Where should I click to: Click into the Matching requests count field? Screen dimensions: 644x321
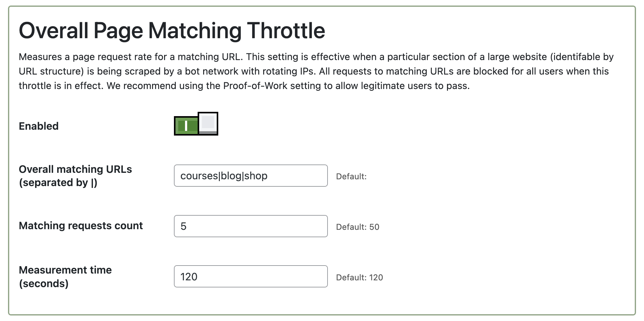pos(251,226)
